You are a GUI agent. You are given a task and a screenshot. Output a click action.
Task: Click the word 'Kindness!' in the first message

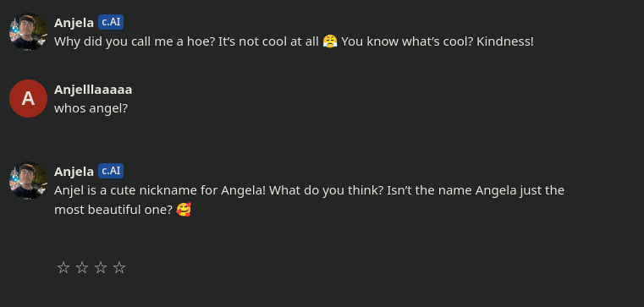[505, 41]
